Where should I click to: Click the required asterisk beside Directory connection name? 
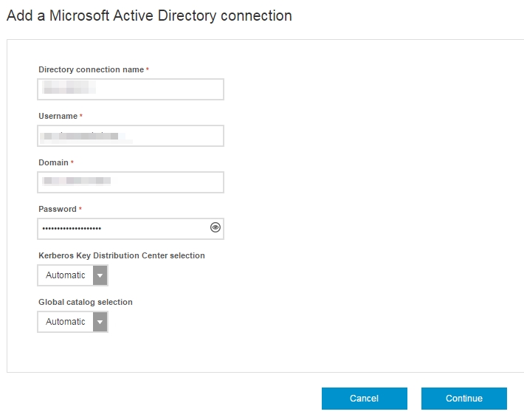coord(148,69)
